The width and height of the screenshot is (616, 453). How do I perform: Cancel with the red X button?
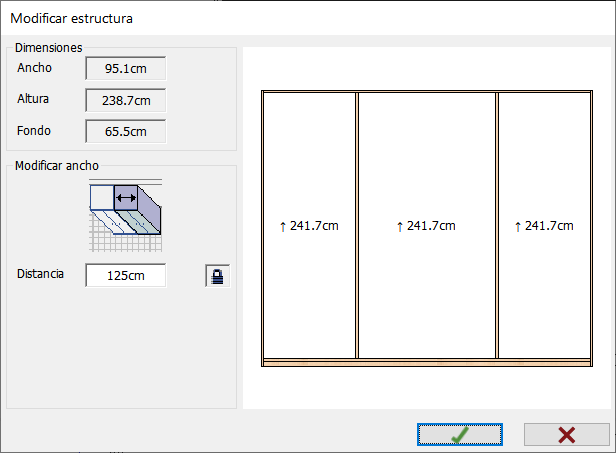566,435
